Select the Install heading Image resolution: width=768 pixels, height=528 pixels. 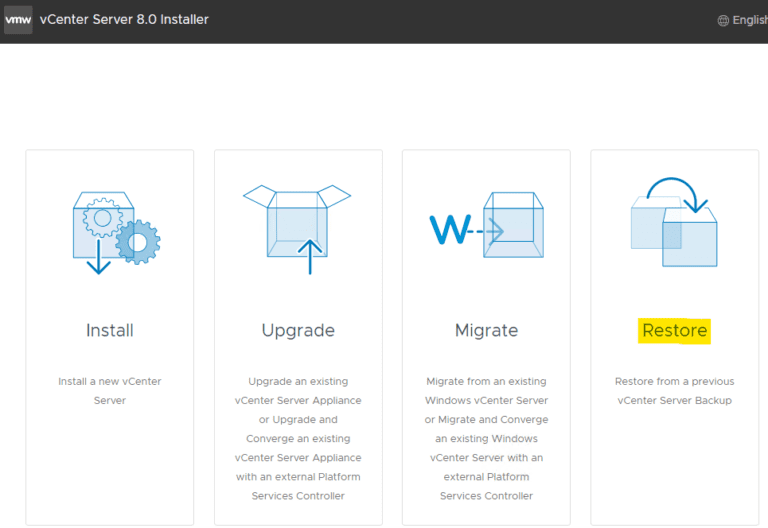110,331
